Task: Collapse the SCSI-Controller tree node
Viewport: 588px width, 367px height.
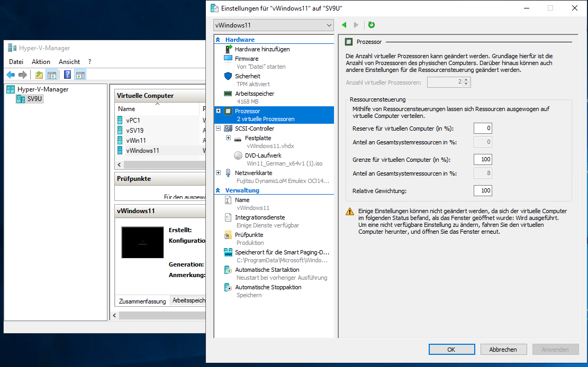Action: (218, 128)
